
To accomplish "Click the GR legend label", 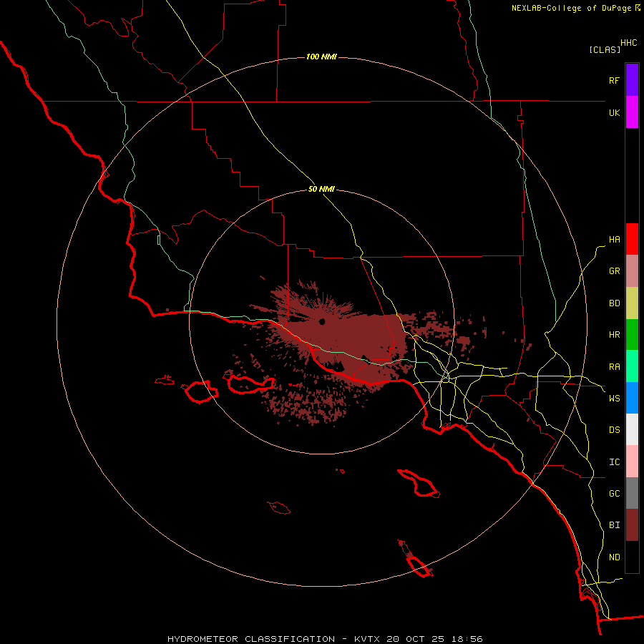I will click(614, 271).
